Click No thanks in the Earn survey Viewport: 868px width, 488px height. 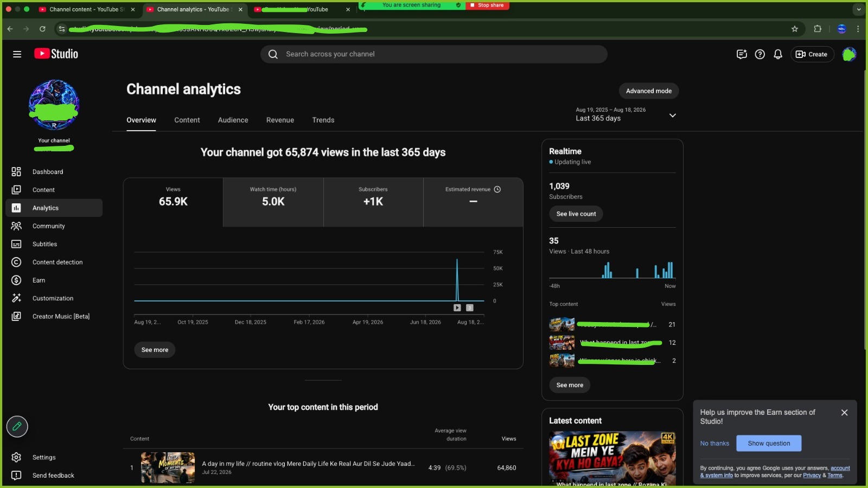tap(714, 444)
